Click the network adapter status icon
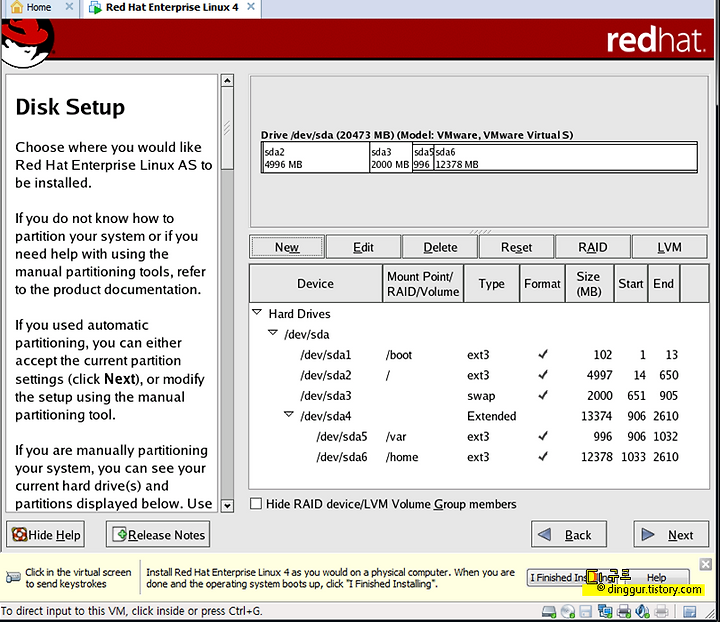 [605, 611]
